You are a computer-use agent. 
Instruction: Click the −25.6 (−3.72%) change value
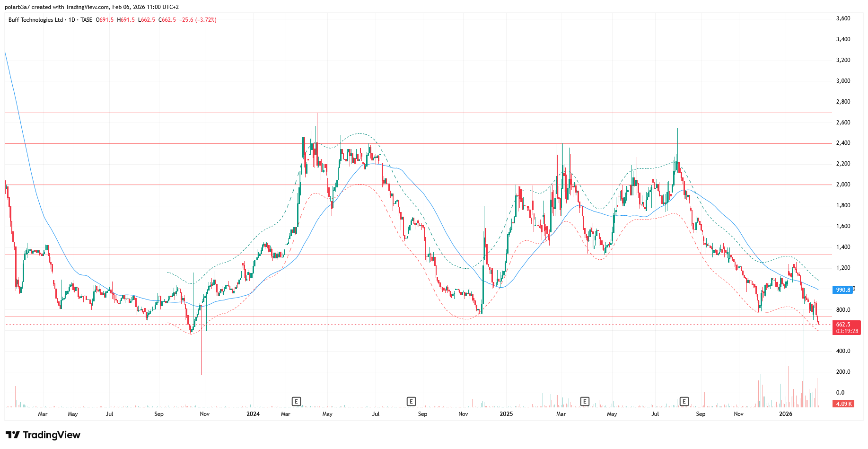click(198, 20)
